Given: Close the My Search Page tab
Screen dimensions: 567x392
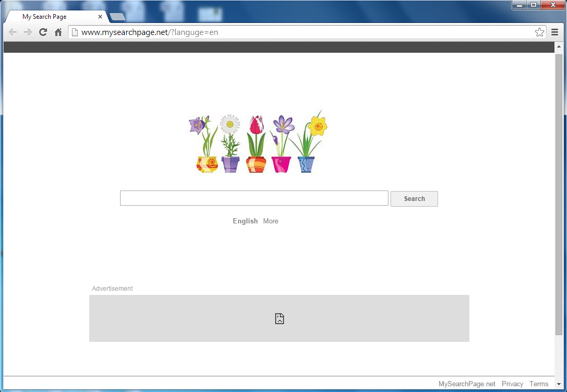Looking at the screenshot, I should click(100, 17).
